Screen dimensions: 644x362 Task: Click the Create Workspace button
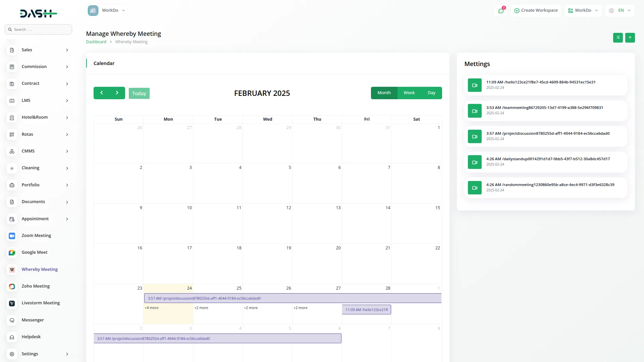[536, 10]
